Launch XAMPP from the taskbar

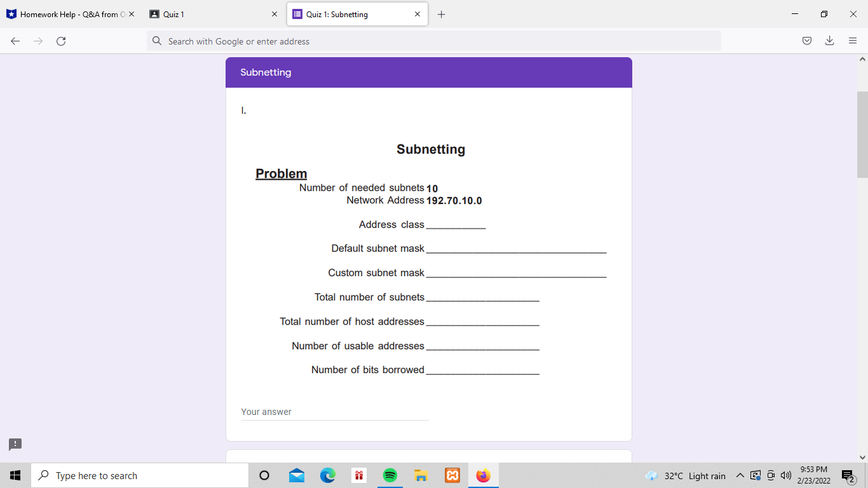[452, 475]
